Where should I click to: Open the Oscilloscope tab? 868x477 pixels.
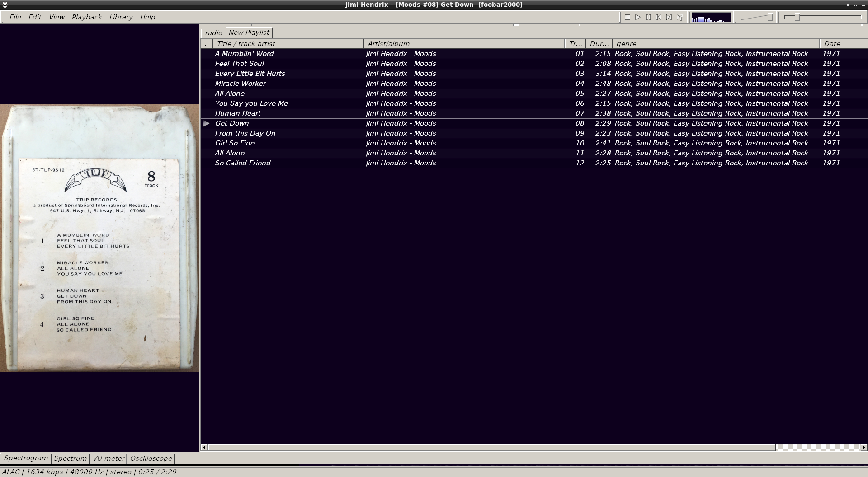pyautogui.click(x=151, y=458)
